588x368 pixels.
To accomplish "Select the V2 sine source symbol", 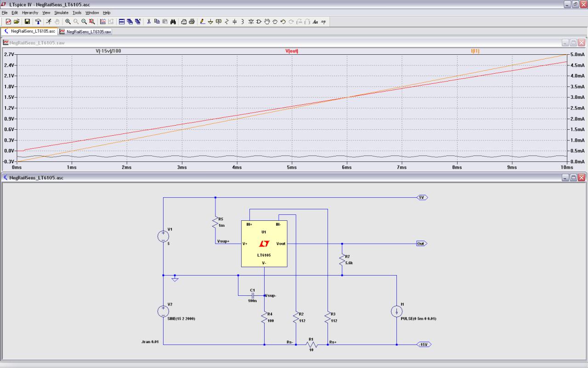I will point(163,311).
